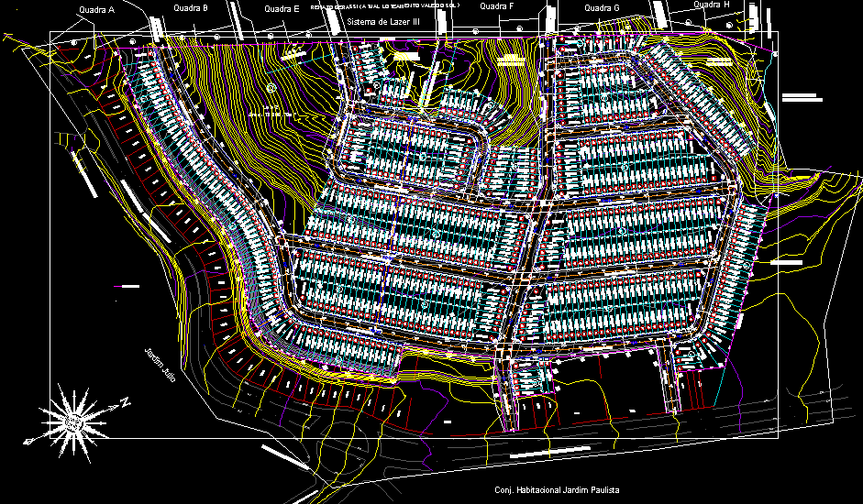
Task: Select 'Sistema de Lazer III' text
Action: (x=385, y=19)
